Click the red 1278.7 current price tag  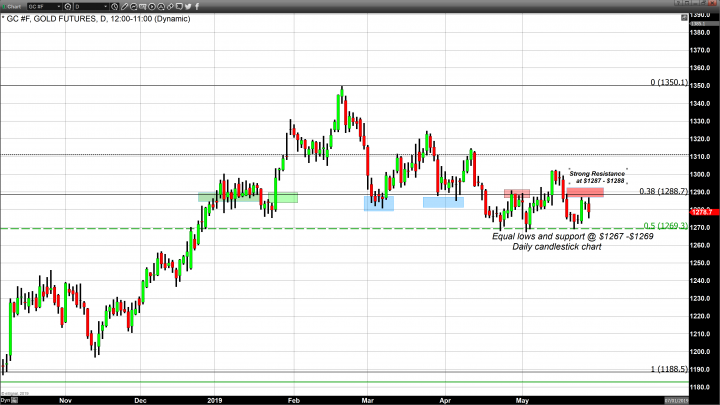[x=703, y=212]
